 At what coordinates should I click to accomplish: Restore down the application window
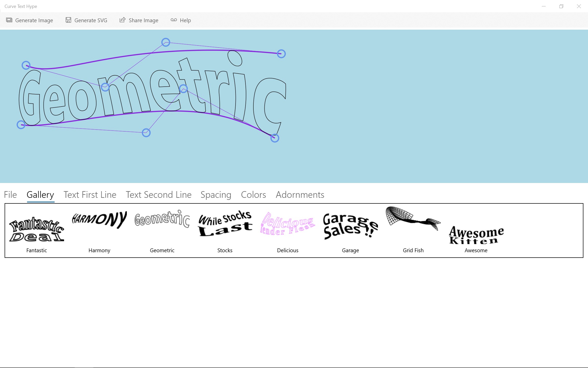tap(561, 6)
